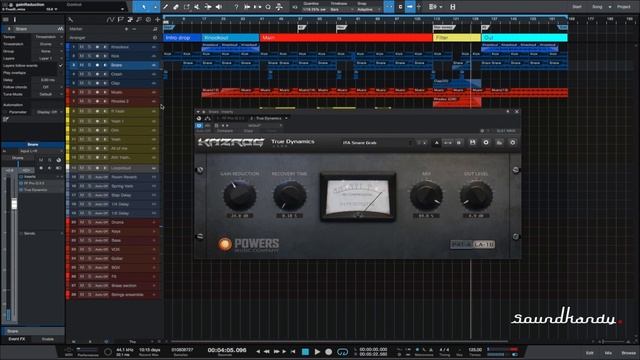This screenshot has width=640, height=360.
Task: Switch to the Song tab
Action: point(597,7)
